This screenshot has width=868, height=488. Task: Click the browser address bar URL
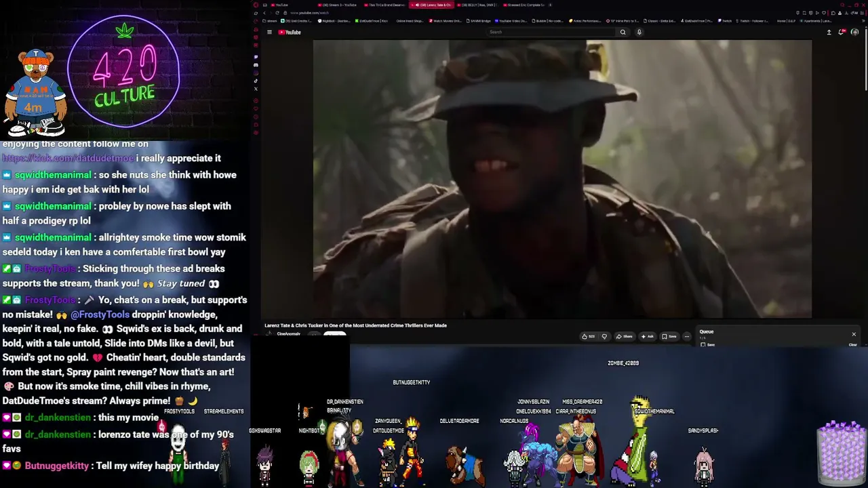tap(309, 13)
